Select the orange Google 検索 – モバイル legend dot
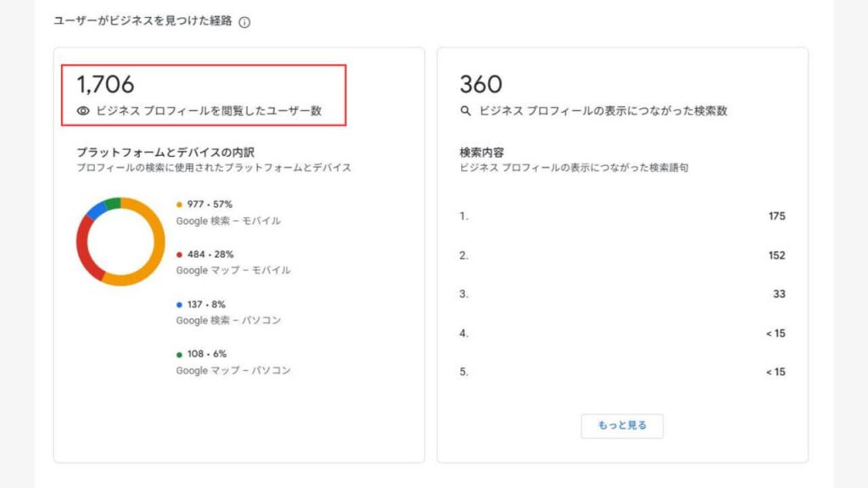Image resolution: width=868 pixels, height=488 pixels. point(179,204)
